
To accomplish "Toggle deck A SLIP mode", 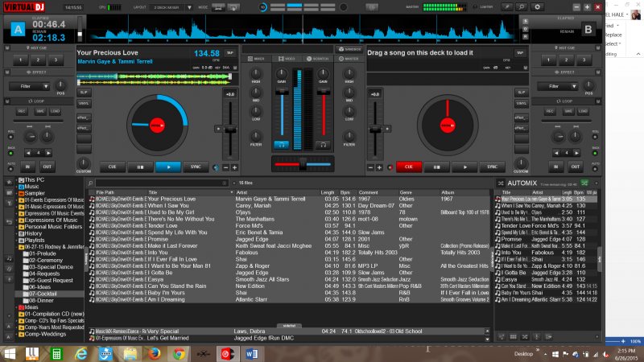I will 84,93.
